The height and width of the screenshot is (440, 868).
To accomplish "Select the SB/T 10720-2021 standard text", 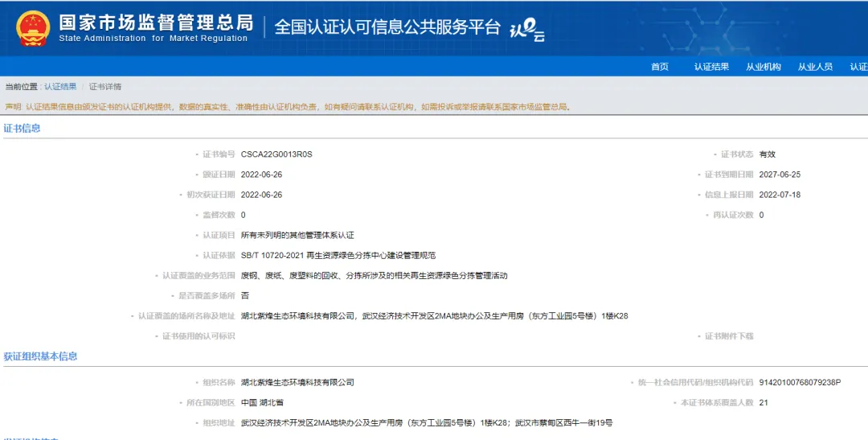I will click(x=338, y=256).
